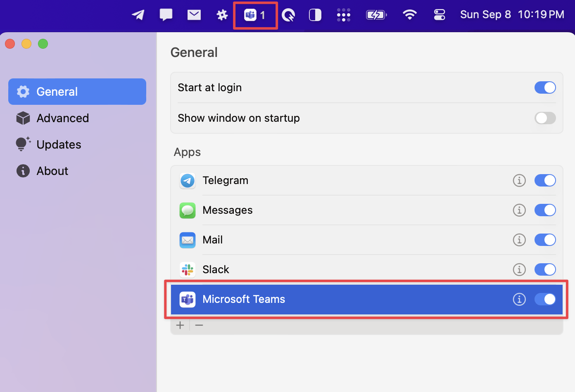
Task: Toggle the Start at login switch
Action: click(x=545, y=87)
